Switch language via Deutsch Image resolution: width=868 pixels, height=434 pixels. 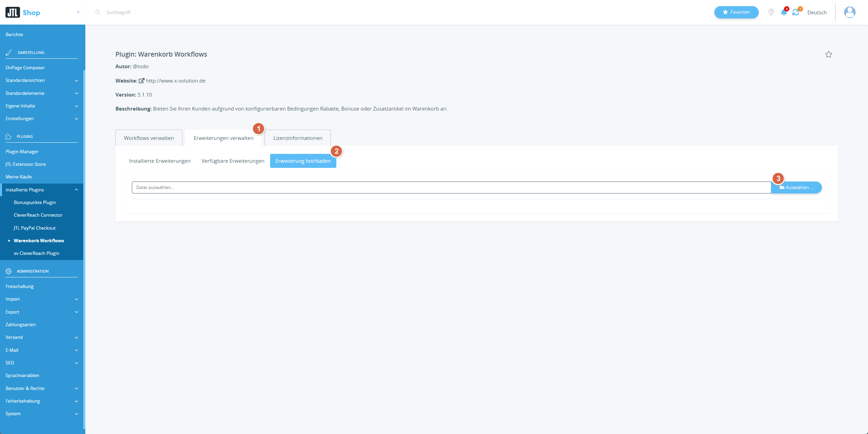pyautogui.click(x=817, y=13)
